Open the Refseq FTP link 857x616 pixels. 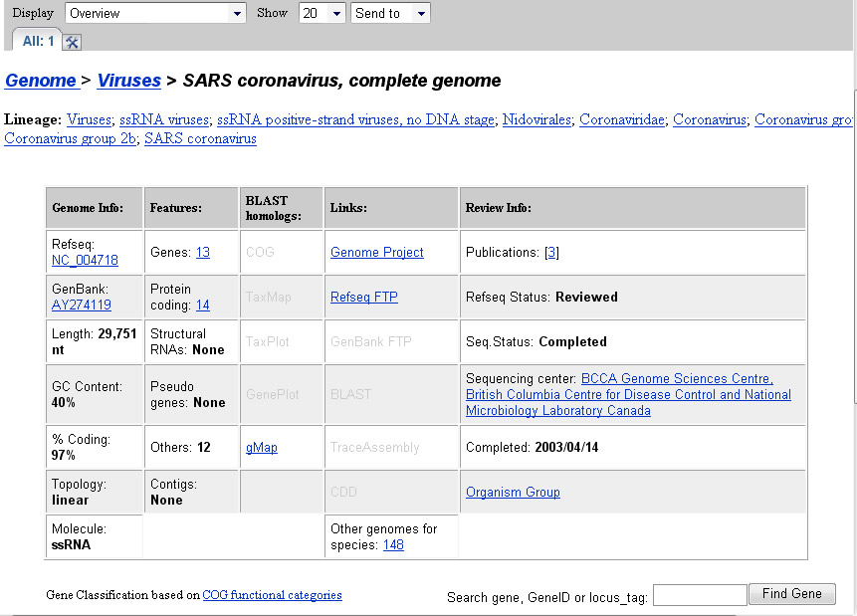(x=364, y=297)
